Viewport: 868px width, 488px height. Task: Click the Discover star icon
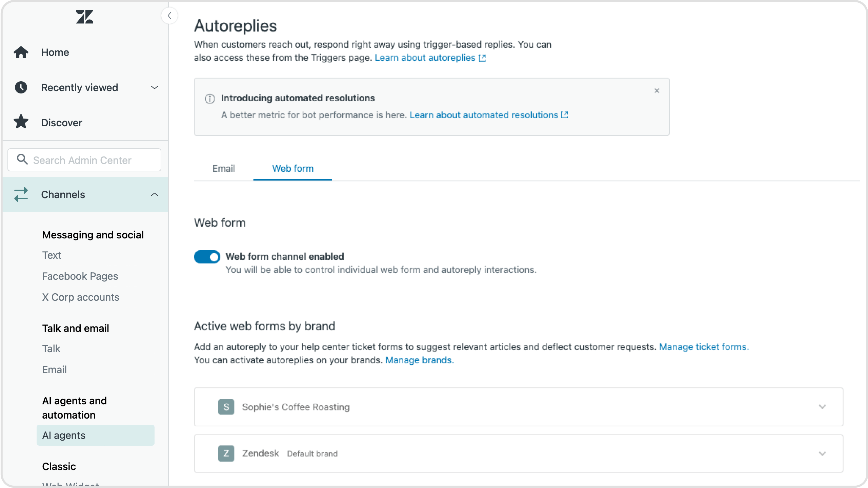21,122
